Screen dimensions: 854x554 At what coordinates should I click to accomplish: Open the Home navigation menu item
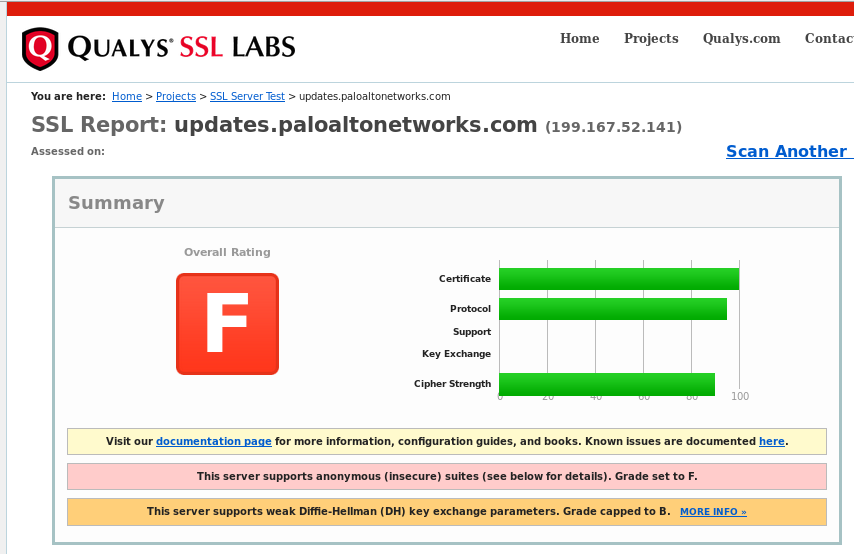(x=580, y=39)
